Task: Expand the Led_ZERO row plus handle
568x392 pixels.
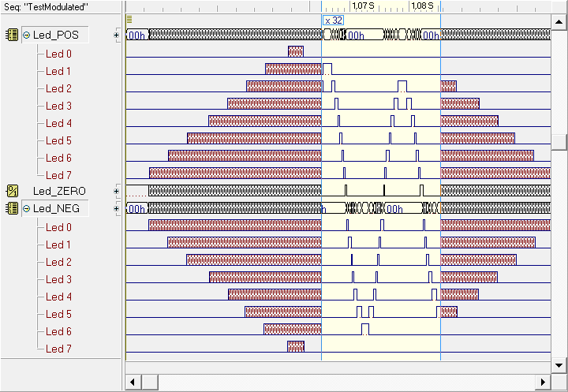Action: [116, 191]
